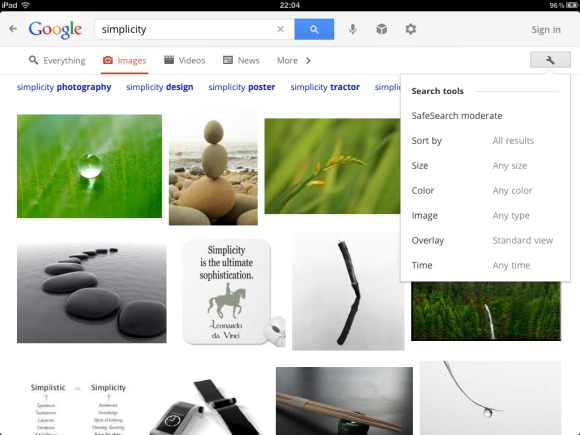This screenshot has height=435, width=580.
Task: Tap the back arrow beside the Google logo
Action: click(13, 28)
